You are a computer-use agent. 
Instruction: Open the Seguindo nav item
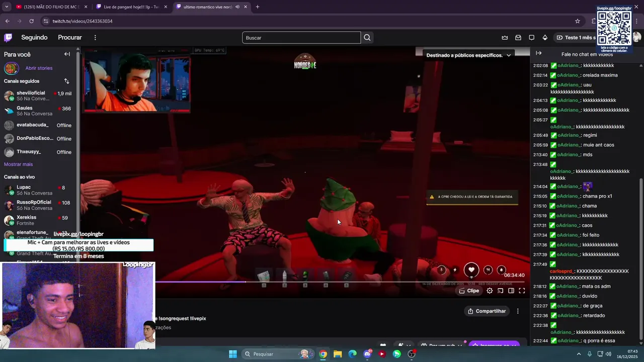[34, 38]
